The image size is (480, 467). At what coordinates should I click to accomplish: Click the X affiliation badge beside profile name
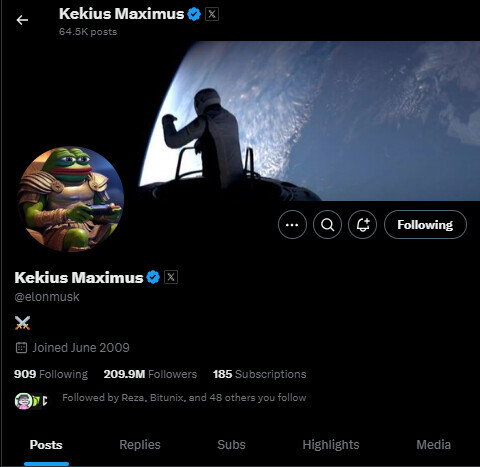(x=171, y=277)
